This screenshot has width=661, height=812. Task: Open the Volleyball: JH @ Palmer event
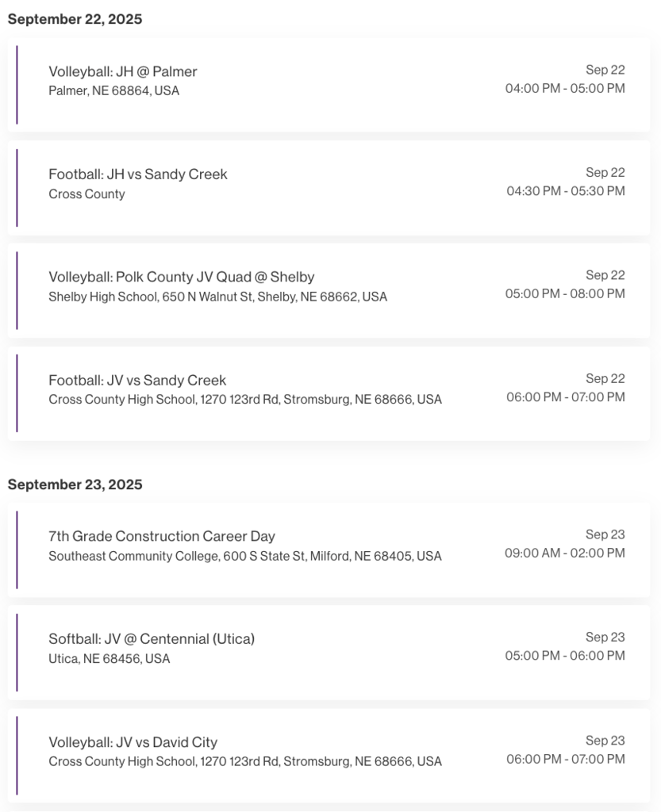click(122, 71)
